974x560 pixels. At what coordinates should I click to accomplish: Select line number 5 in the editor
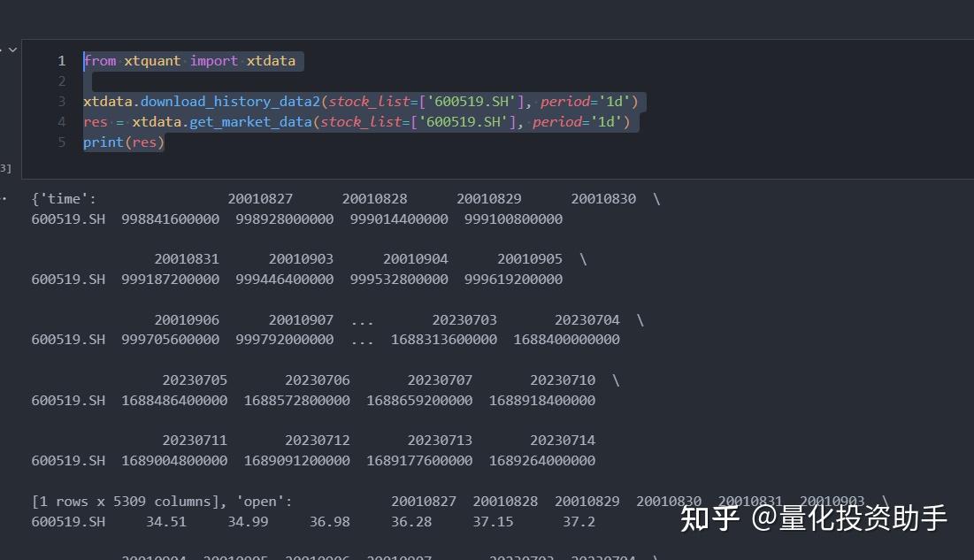coord(61,142)
